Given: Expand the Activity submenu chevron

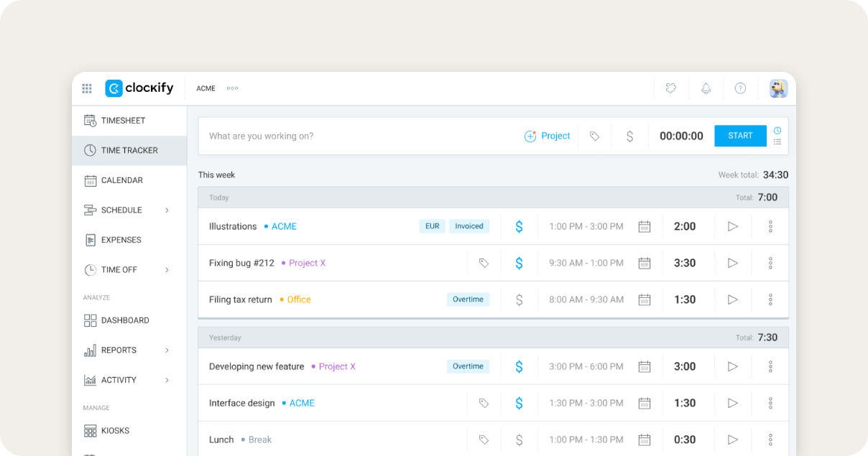Looking at the screenshot, I should tap(167, 380).
